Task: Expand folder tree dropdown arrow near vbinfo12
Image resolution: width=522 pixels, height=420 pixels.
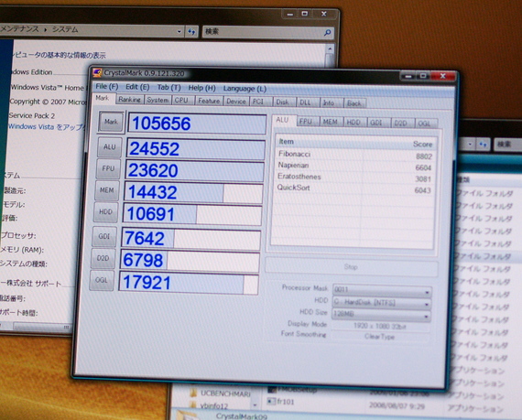Action: pos(255,405)
